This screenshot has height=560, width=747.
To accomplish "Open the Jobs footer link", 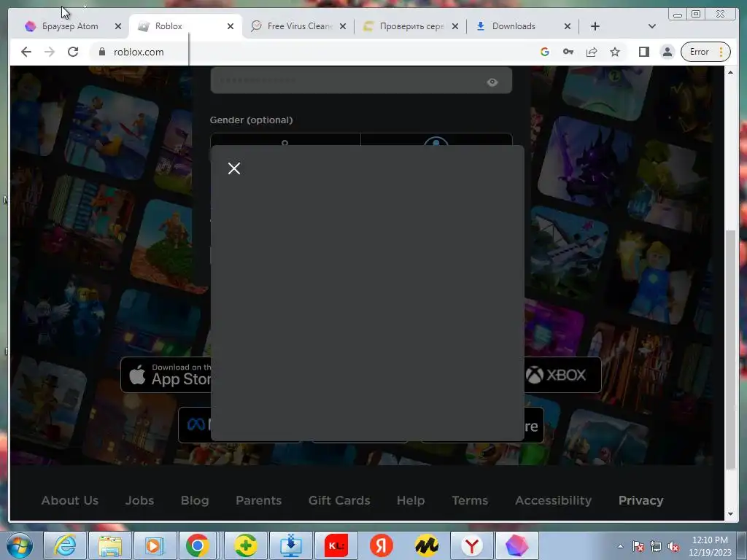I will tap(139, 500).
